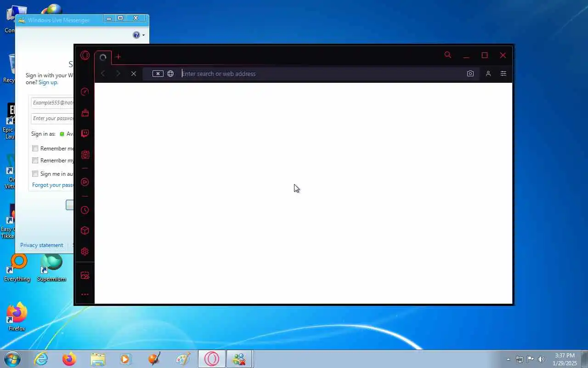588x368 pixels.
Task: Open the Twitch sidebar panel
Action: 85,134
